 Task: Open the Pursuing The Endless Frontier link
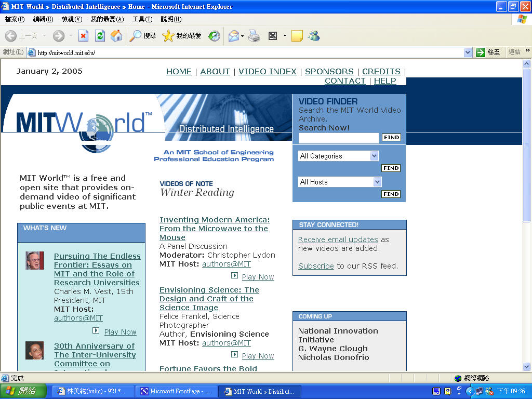click(97, 270)
